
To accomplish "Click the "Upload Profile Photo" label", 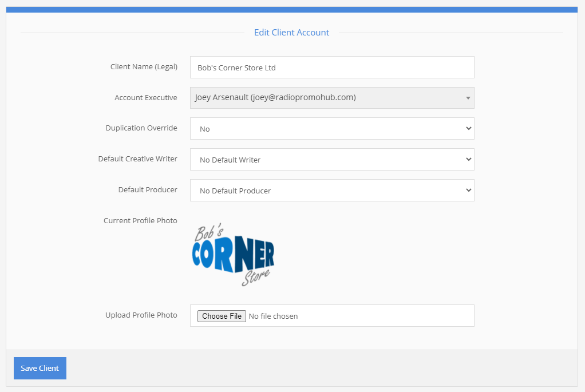I will (x=141, y=315).
